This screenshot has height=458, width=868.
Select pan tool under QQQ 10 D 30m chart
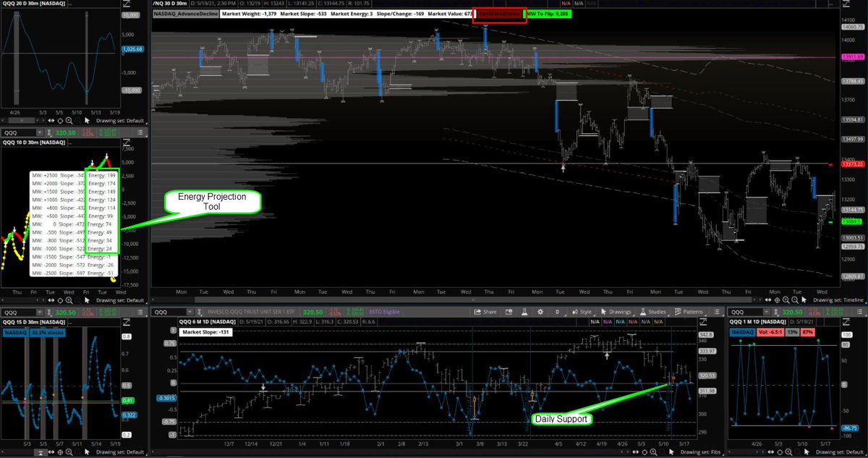[x=51, y=300]
